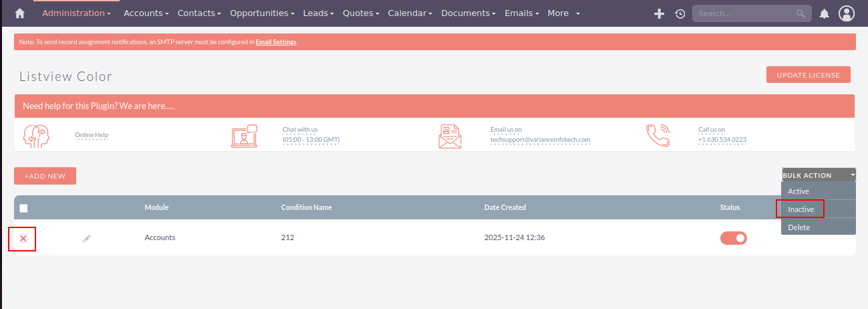Click the phone Call us icon
This screenshot has width=868, height=309.
[658, 136]
